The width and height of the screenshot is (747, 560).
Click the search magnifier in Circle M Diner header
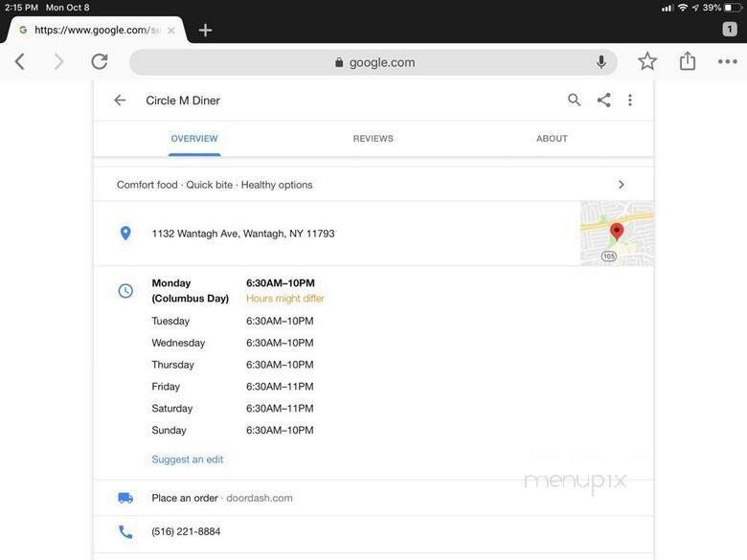coord(574,100)
